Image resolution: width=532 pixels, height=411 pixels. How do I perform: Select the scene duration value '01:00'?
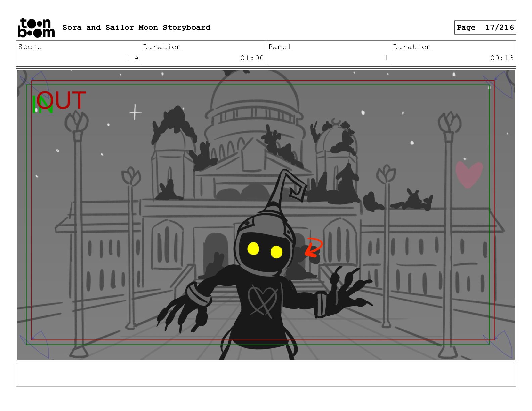point(252,58)
